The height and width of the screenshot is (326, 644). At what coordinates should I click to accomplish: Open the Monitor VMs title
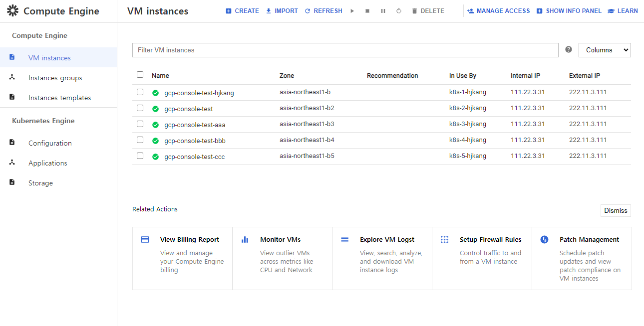pos(281,239)
